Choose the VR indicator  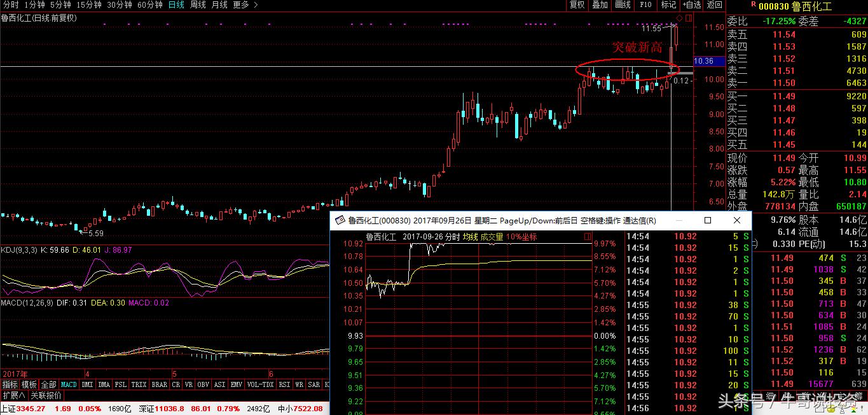point(189,384)
